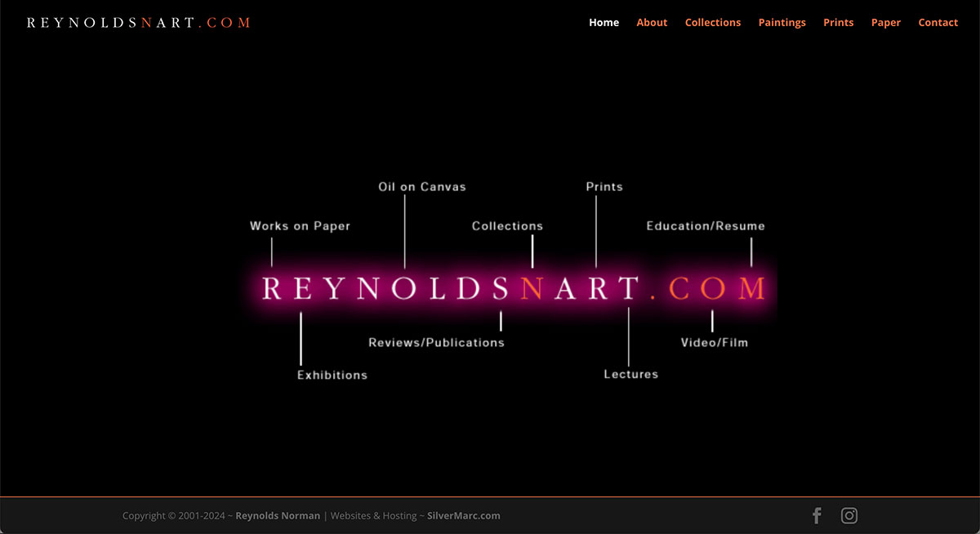Click the Facebook icon in footer
This screenshot has width=980, height=534.
pyautogui.click(x=816, y=515)
